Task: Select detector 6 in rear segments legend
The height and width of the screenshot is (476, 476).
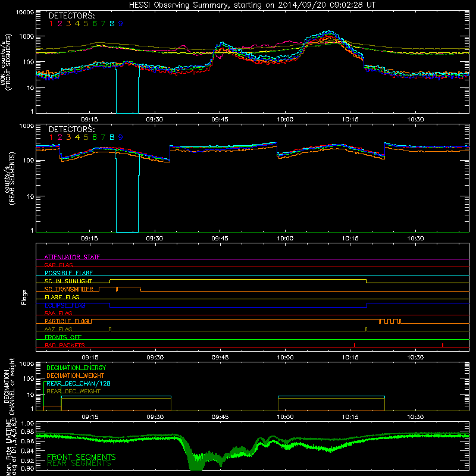Action: 95,137
